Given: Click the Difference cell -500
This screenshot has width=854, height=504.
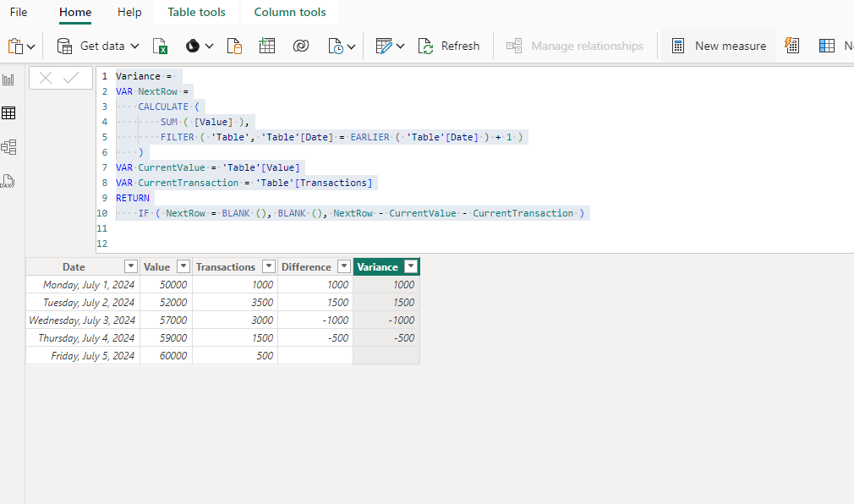Looking at the screenshot, I should coord(315,337).
